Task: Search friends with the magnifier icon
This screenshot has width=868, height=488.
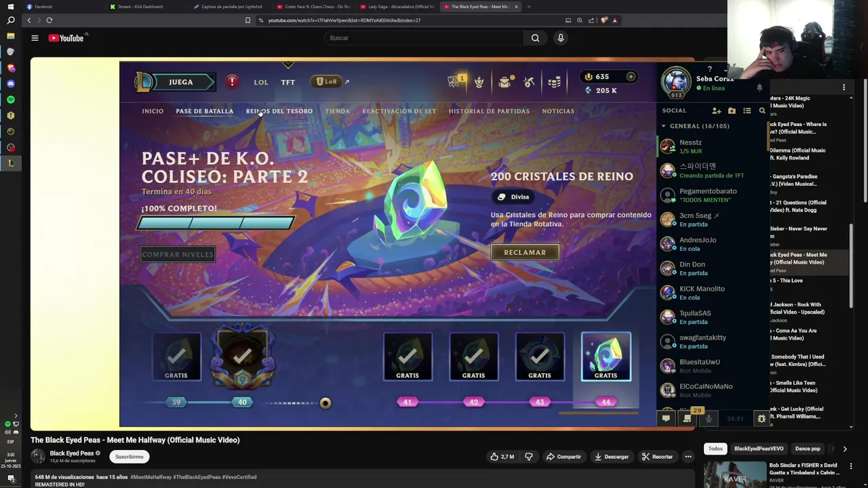Action: tap(762, 110)
